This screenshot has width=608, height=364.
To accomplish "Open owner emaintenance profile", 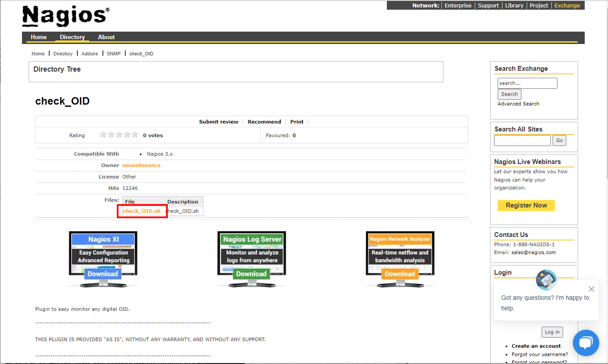I will 141,165.
